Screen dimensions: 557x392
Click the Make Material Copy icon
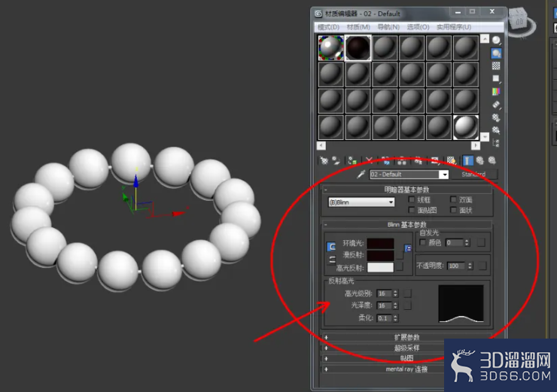click(x=386, y=160)
